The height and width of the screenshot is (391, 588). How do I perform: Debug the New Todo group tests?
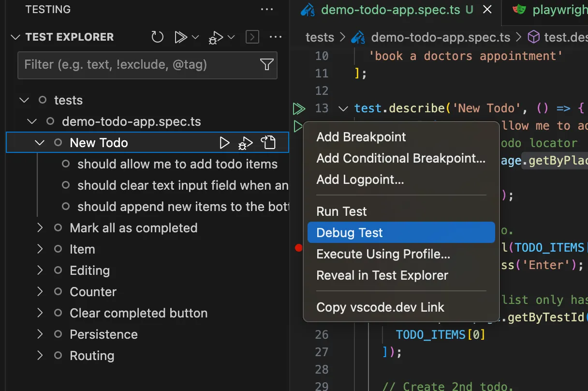coord(245,143)
